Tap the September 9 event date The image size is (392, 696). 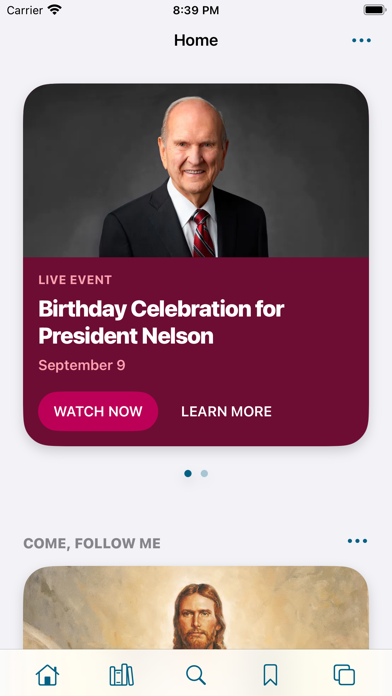(82, 365)
